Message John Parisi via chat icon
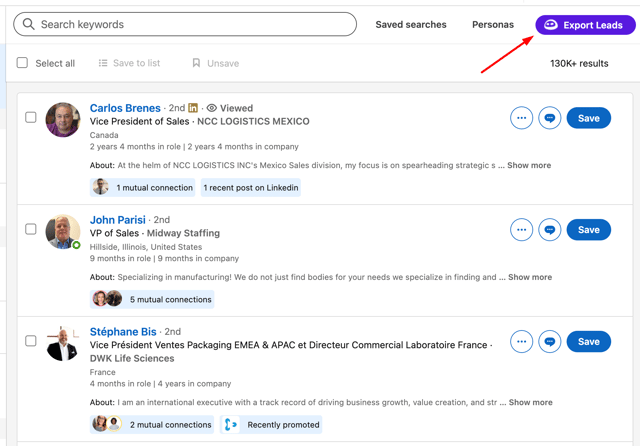The height and width of the screenshot is (446, 640). pos(549,230)
